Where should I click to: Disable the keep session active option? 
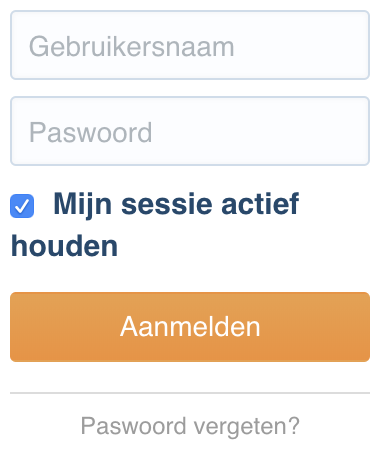point(22,206)
